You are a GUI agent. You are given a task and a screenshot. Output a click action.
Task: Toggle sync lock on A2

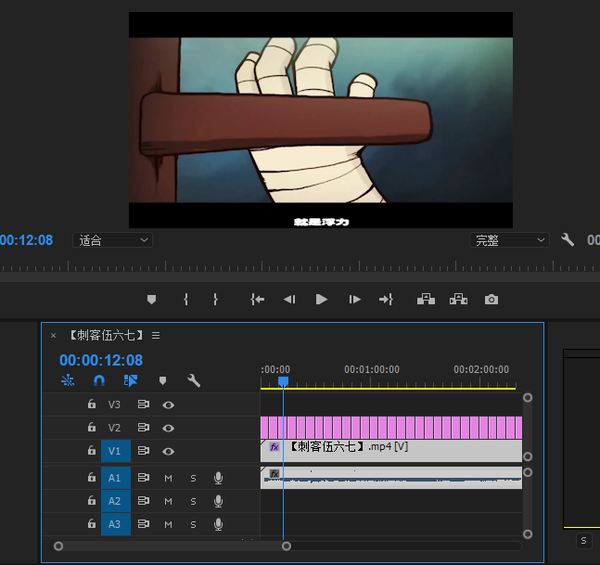[143, 501]
